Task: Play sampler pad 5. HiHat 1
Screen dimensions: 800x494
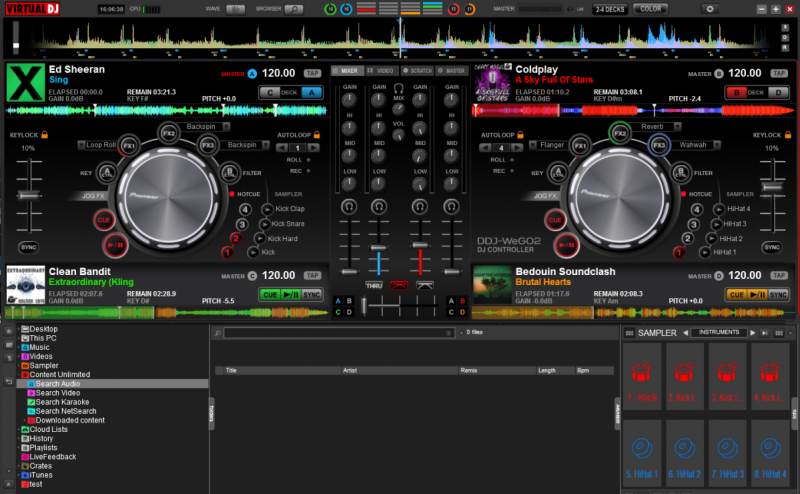Action: [642, 454]
